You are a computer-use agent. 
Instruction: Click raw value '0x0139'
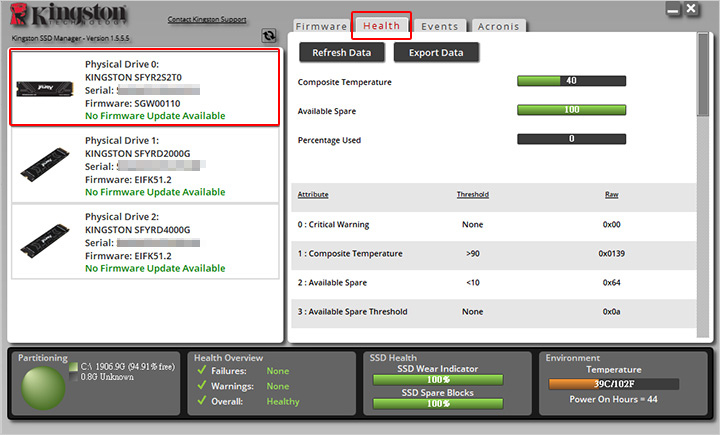[612, 254]
